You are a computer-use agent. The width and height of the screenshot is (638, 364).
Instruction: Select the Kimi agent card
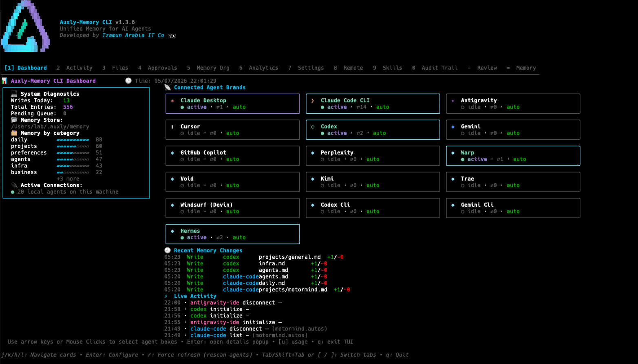373,182
